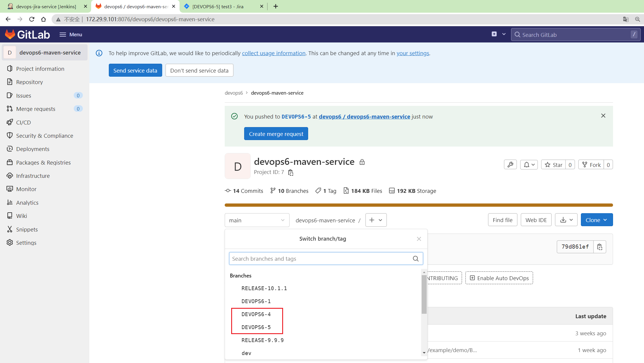This screenshot has width=644, height=363.
Task: Toggle the main branch selector dropdown
Action: coord(257,220)
